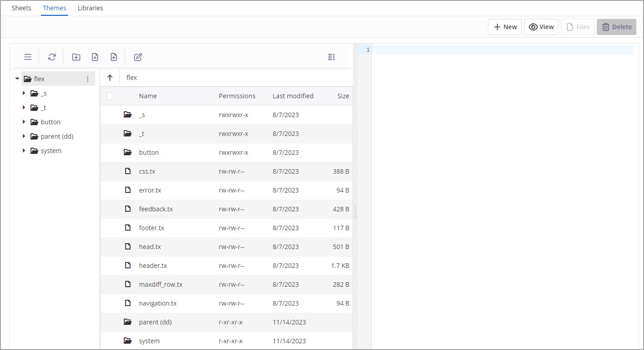
Task: Open header.tx file in the list
Action: (x=153, y=266)
